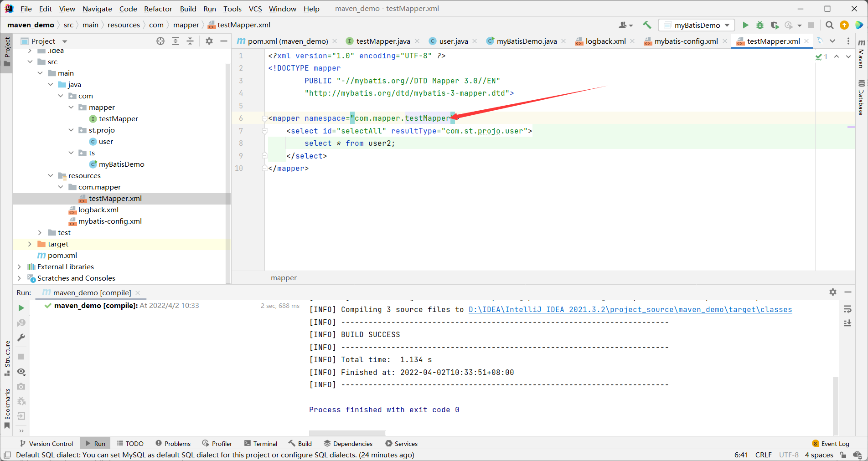The width and height of the screenshot is (868, 461).
Task: Open the Navigate menu
Action: point(97,9)
